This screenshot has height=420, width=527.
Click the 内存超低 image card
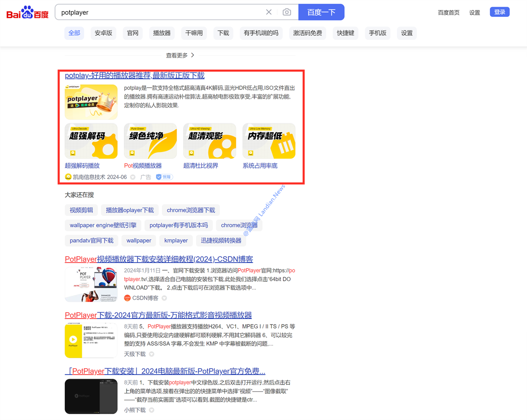[x=269, y=141]
